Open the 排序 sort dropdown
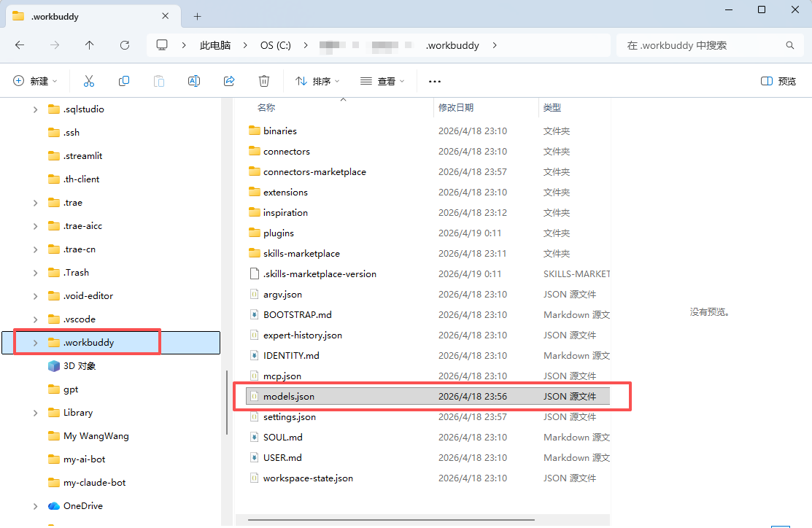This screenshot has height=528, width=812. 318,81
